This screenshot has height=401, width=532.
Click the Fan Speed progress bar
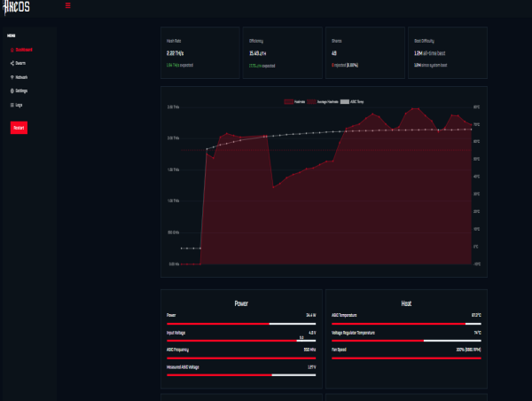406,358
